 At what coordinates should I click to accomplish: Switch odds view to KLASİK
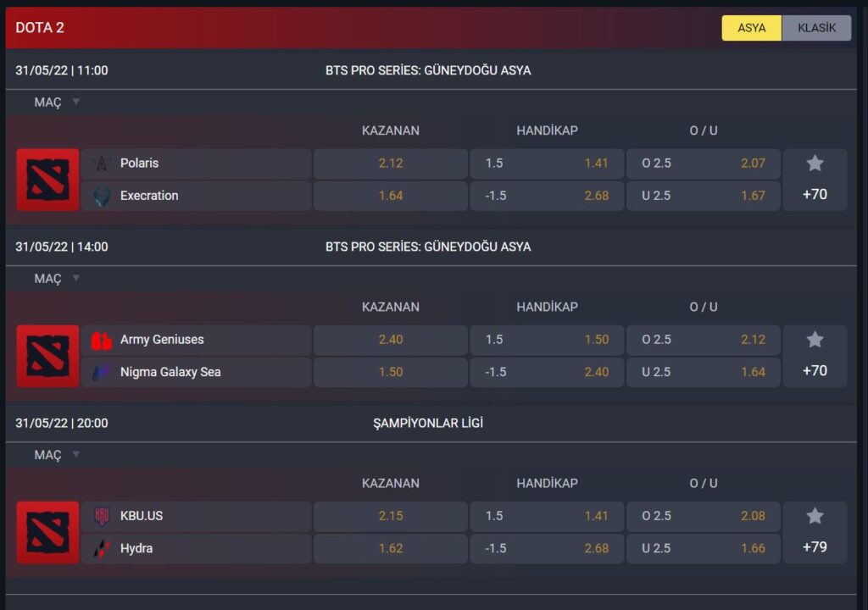[x=816, y=28]
